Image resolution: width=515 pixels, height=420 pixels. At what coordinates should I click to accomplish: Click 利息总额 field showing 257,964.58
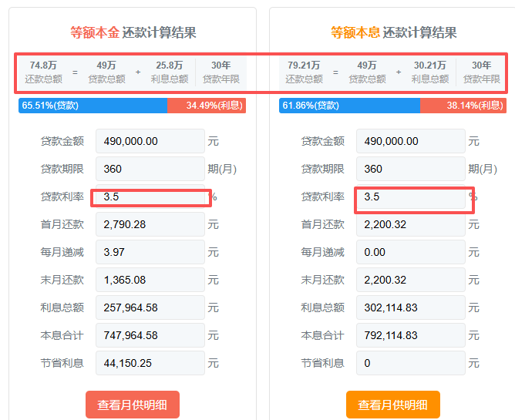click(150, 307)
